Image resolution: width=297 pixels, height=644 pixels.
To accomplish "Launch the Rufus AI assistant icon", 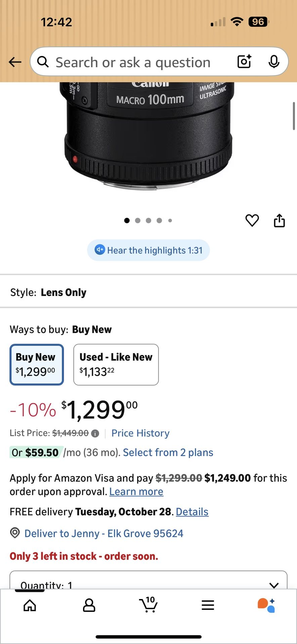I will click(266, 605).
